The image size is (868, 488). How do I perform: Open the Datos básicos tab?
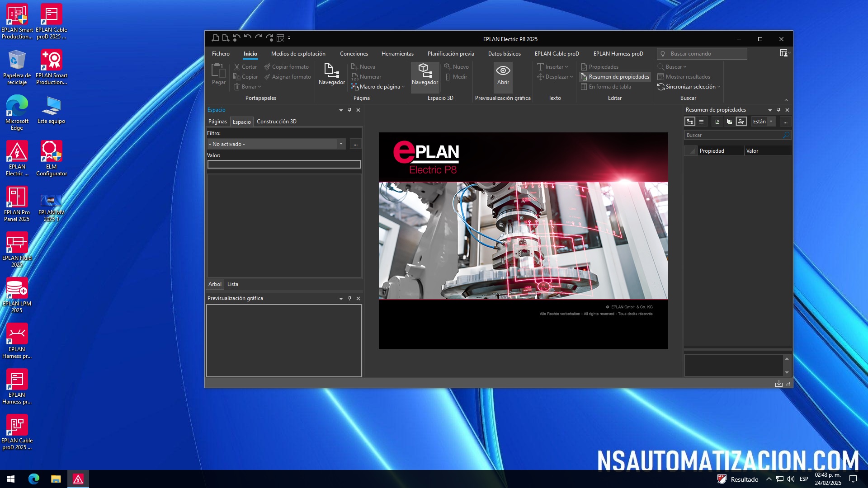point(504,53)
